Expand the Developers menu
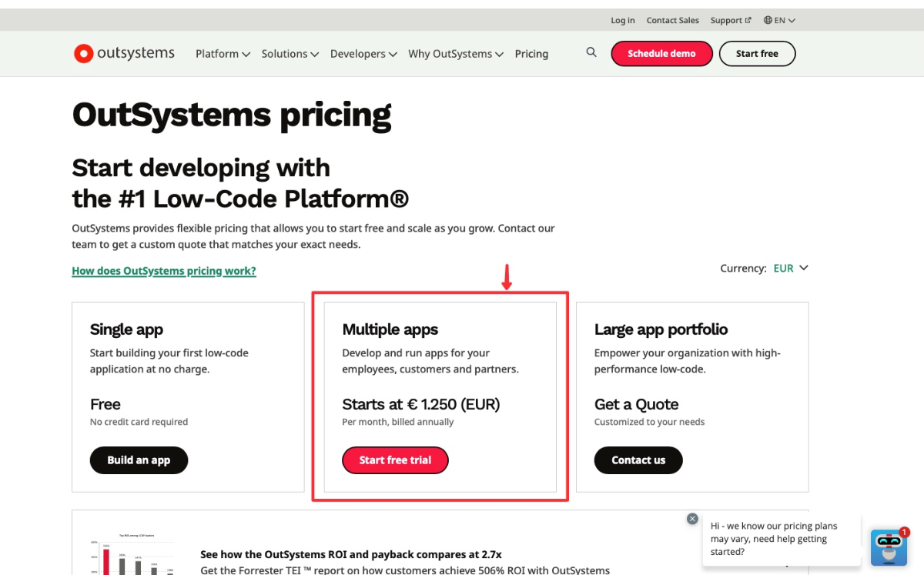Screen dimensions: 924x575 coord(363,54)
